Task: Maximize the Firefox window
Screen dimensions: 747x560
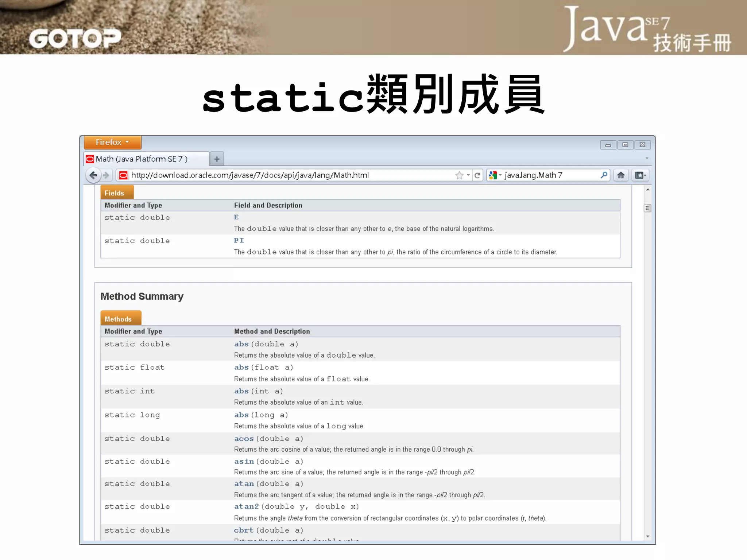Action: 625,145
